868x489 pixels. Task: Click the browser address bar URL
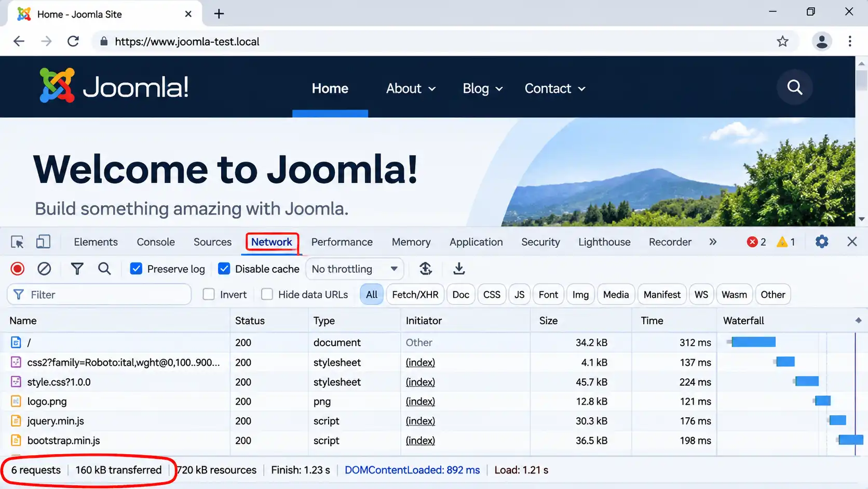coord(187,42)
